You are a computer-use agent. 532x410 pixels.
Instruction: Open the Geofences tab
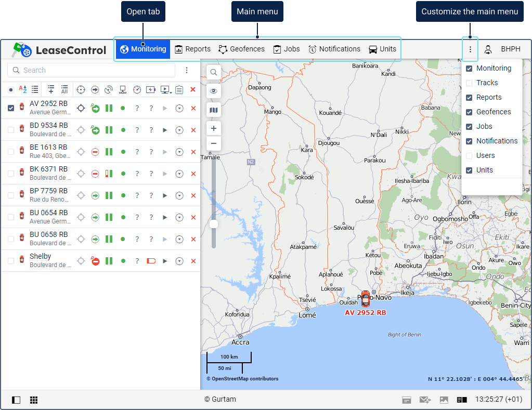(x=241, y=49)
